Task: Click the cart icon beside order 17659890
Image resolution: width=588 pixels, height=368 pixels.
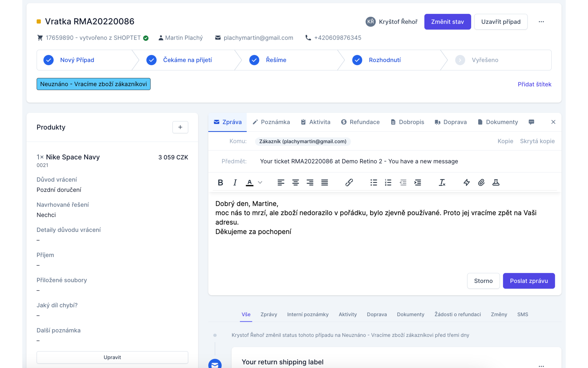Action: click(40, 38)
